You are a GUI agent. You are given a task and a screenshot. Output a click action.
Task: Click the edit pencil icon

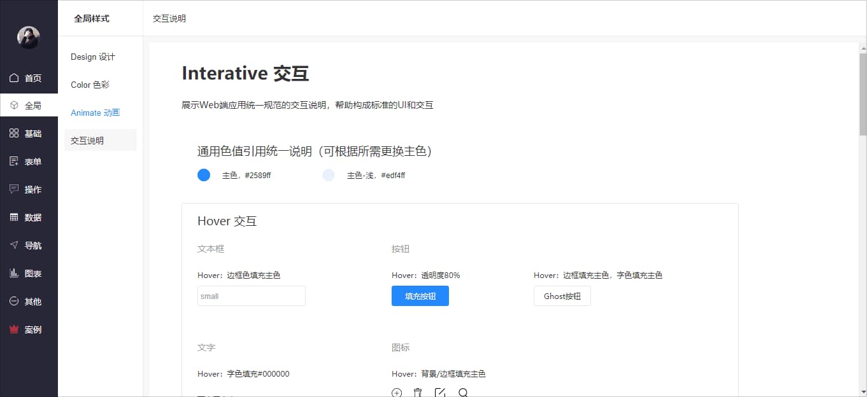[440, 393]
